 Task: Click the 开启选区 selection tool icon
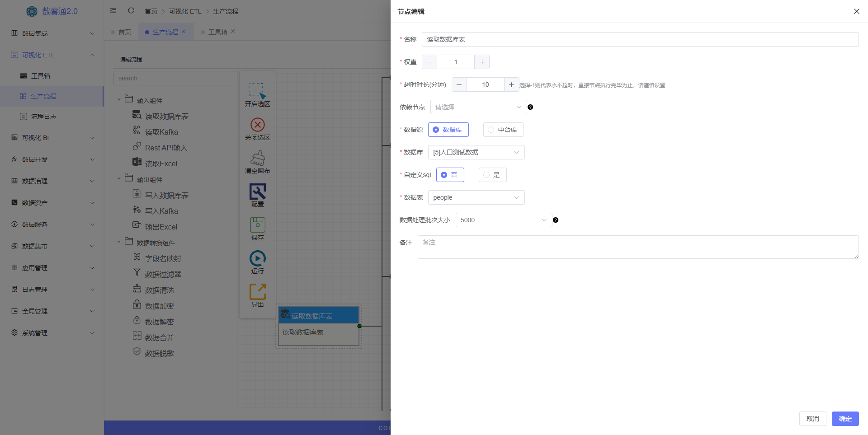257,90
